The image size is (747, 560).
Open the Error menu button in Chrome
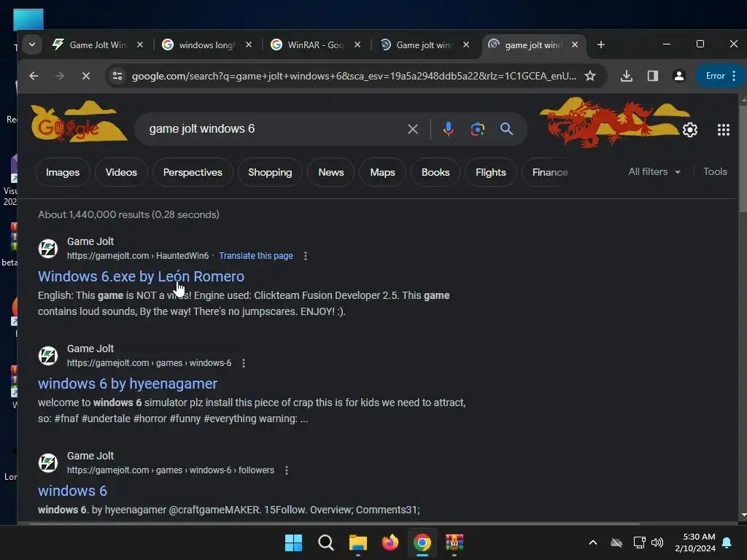click(x=721, y=76)
